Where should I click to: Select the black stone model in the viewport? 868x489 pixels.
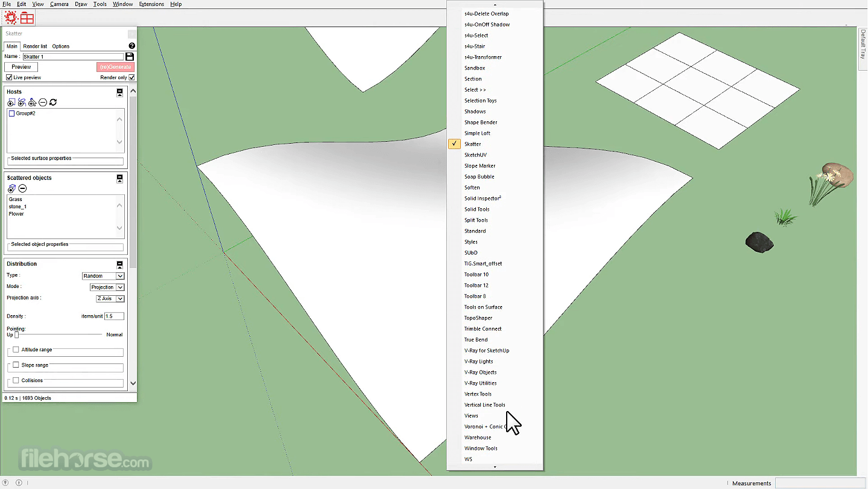pos(759,241)
